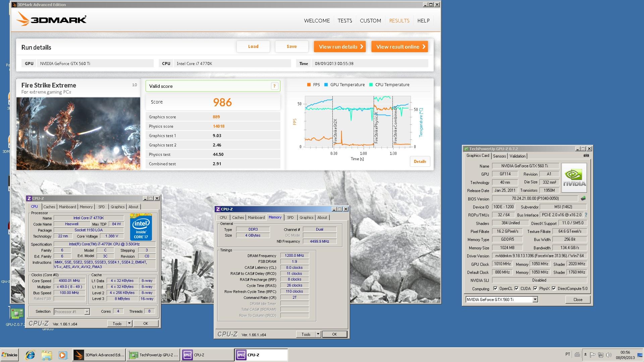Click Tools button in CPU-Z Memory window
The width and height of the screenshot is (644, 362).
[306, 334]
